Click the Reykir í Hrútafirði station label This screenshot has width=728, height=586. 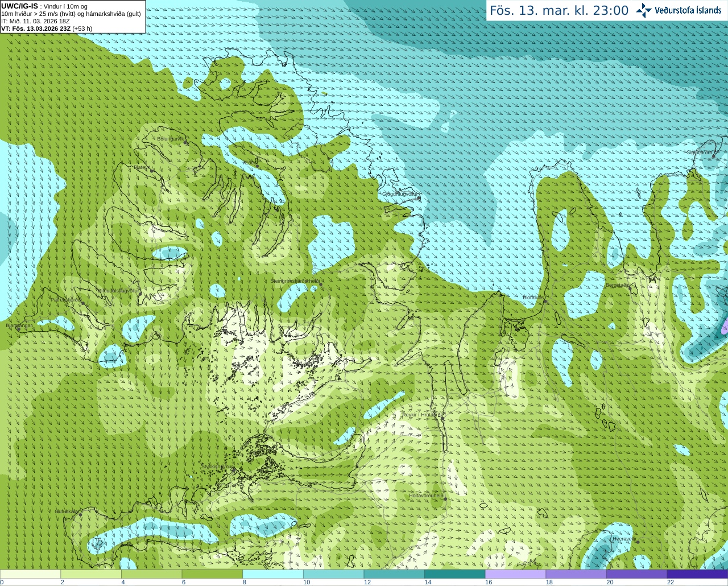pyautogui.click(x=423, y=415)
